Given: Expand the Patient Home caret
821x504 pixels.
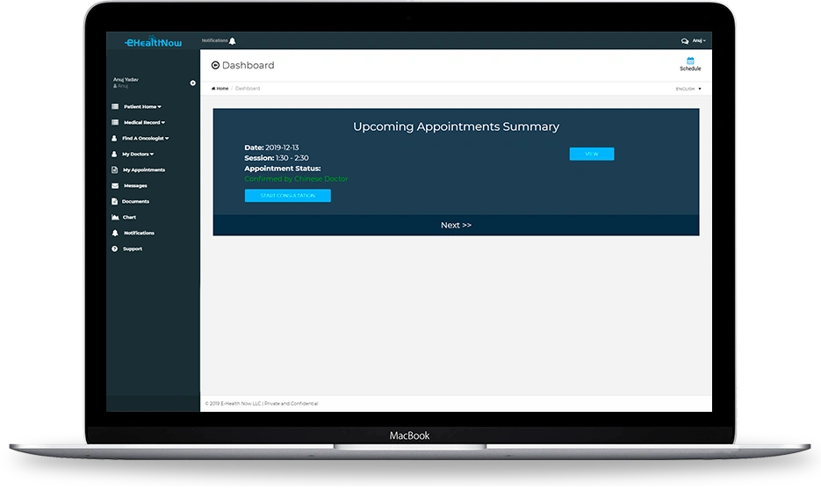Looking at the screenshot, I should pos(159,107).
